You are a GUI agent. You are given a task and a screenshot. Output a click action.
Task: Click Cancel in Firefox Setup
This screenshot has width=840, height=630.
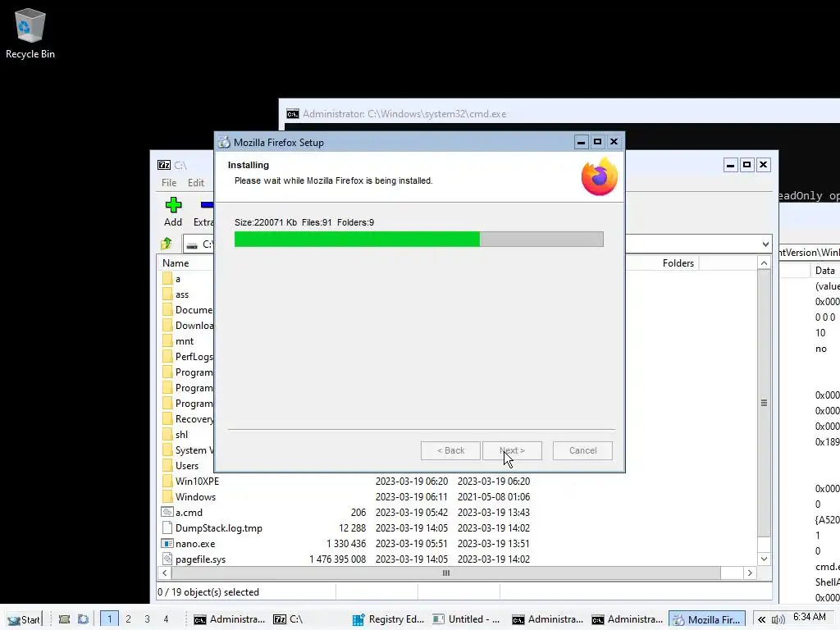[583, 450]
